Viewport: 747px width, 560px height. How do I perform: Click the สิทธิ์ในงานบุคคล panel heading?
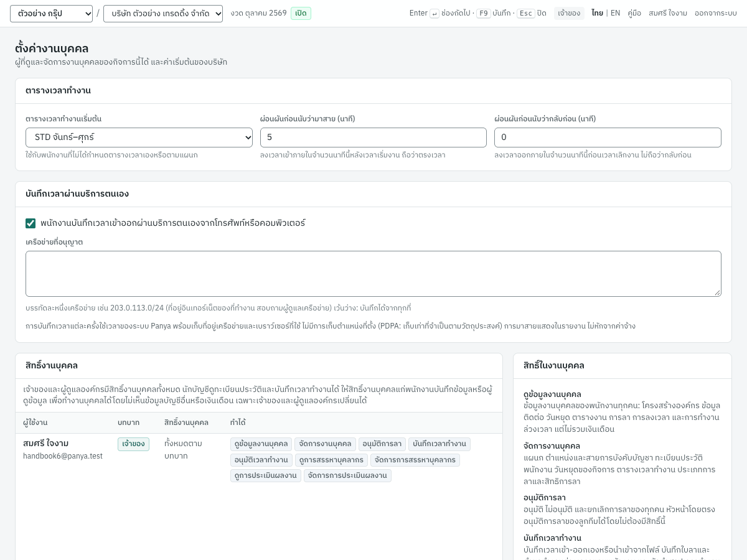(x=554, y=366)
